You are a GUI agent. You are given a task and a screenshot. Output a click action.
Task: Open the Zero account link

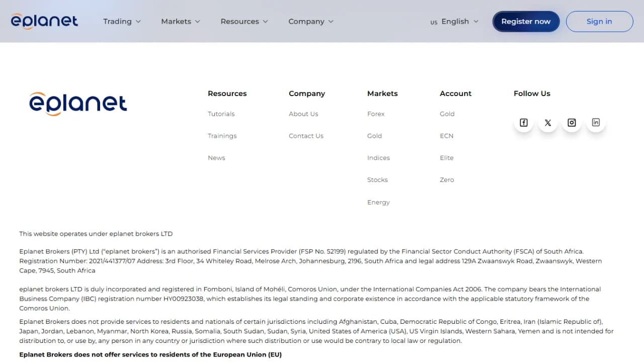click(x=447, y=180)
